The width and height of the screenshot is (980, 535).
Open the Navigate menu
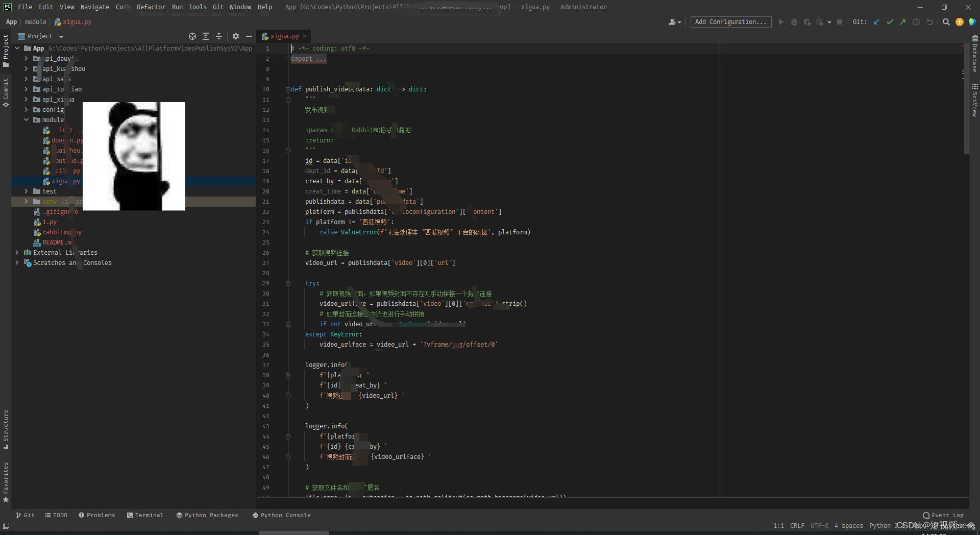click(x=95, y=7)
